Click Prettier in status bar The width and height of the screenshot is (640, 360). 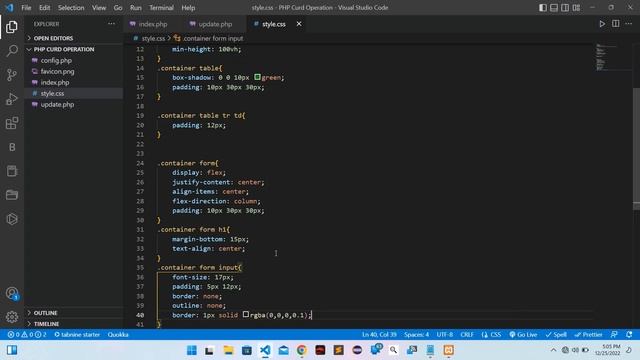tap(588, 334)
